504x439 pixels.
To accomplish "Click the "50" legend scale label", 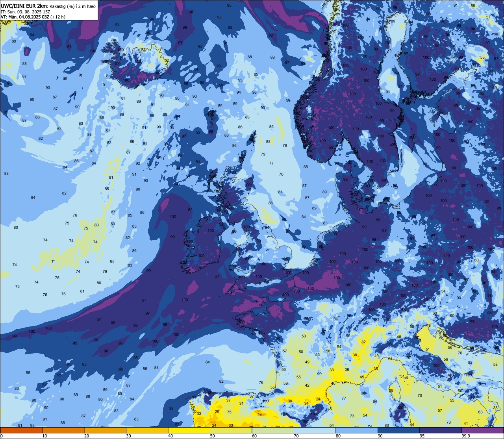I will 212,436.
